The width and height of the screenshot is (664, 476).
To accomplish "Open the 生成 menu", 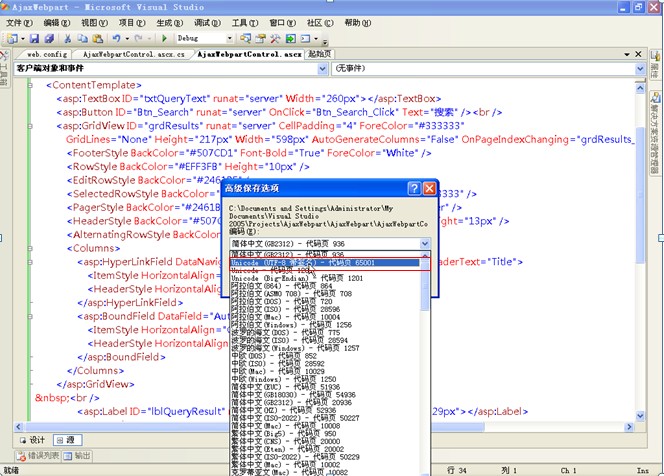I will pyautogui.click(x=169, y=22).
